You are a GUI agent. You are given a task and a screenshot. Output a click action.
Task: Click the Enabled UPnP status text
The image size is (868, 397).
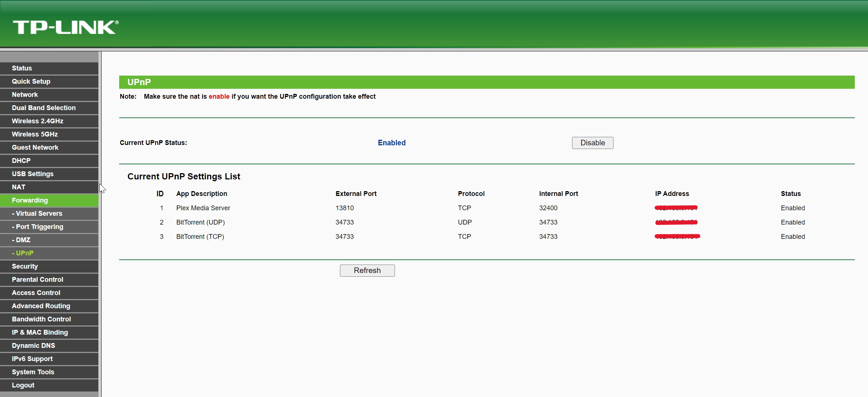392,143
